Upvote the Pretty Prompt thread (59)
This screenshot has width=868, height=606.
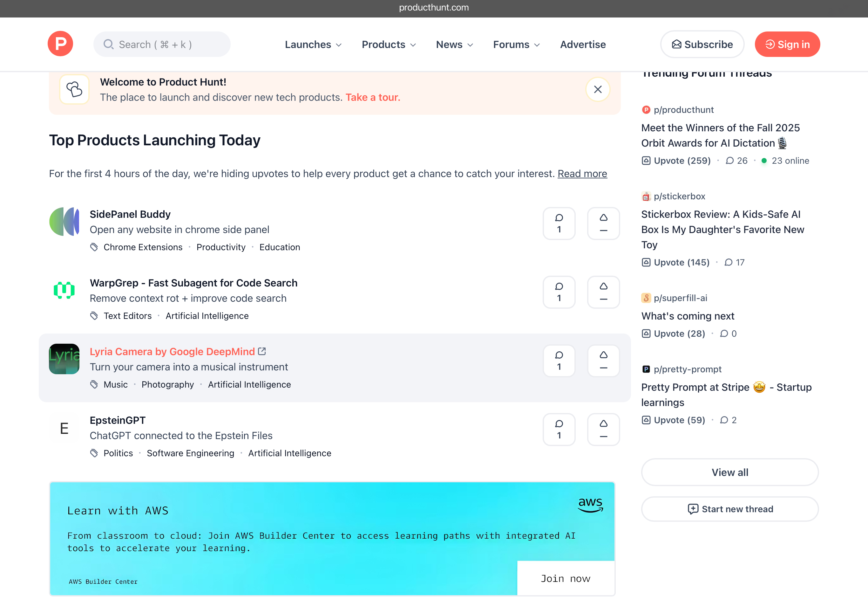click(x=673, y=420)
